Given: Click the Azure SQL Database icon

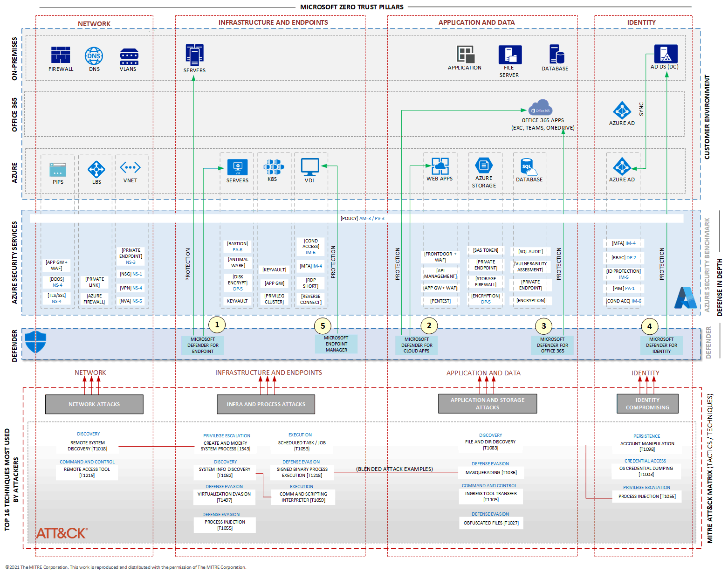Looking at the screenshot, I should click(529, 167).
